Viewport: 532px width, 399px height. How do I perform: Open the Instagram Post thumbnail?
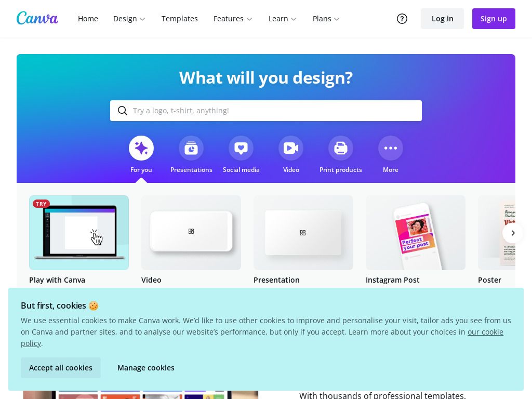(x=416, y=233)
